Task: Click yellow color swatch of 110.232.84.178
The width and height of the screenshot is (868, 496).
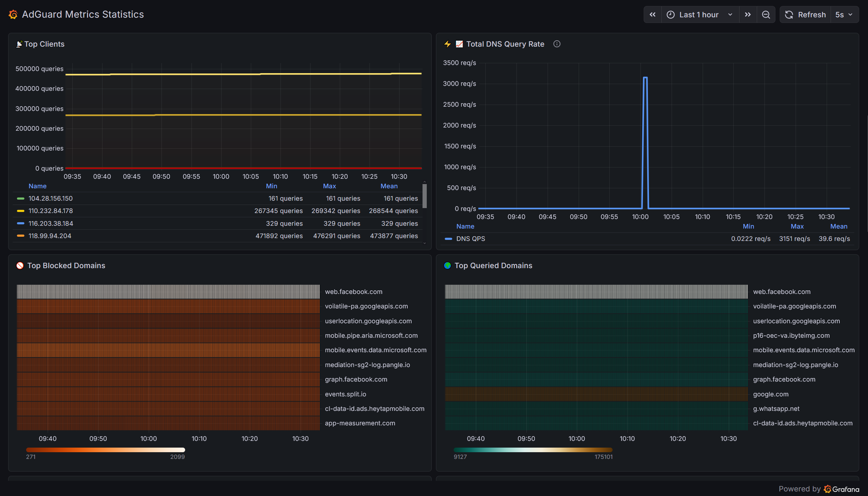Action: (20, 211)
